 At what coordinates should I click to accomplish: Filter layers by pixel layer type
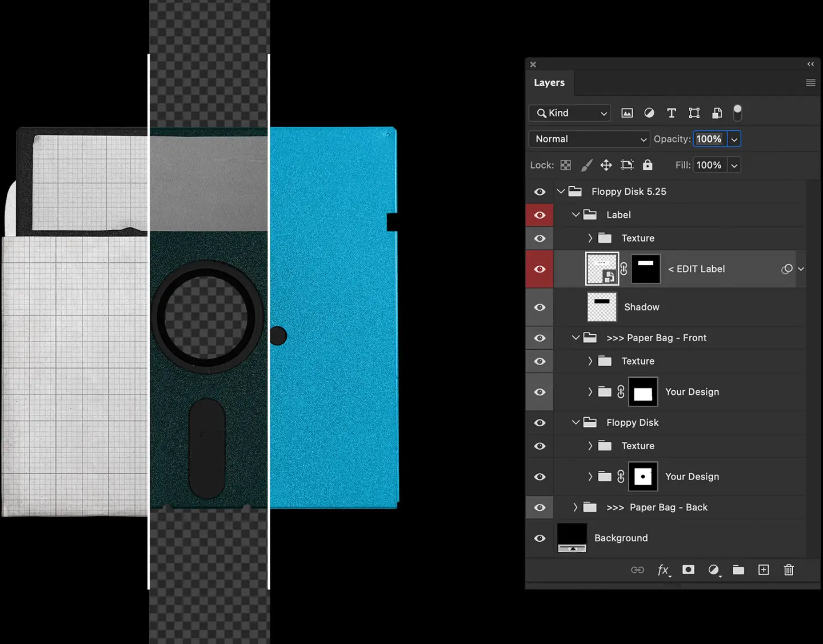[x=627, y=113]
